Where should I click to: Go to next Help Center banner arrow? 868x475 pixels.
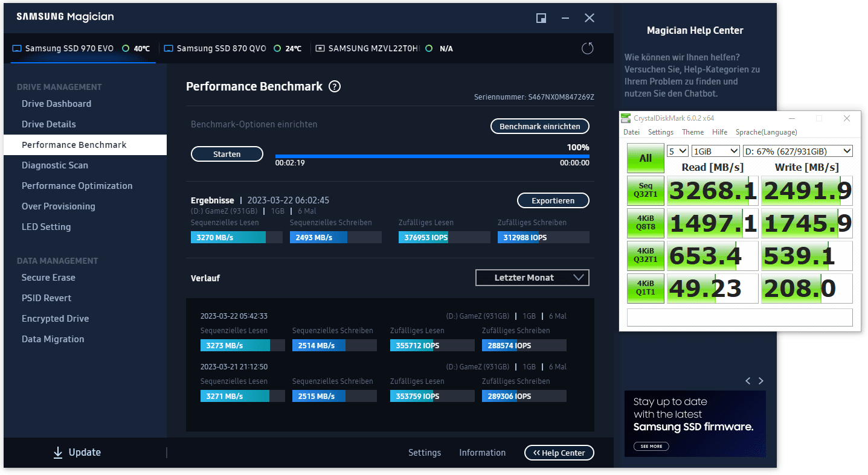(761, 381)
